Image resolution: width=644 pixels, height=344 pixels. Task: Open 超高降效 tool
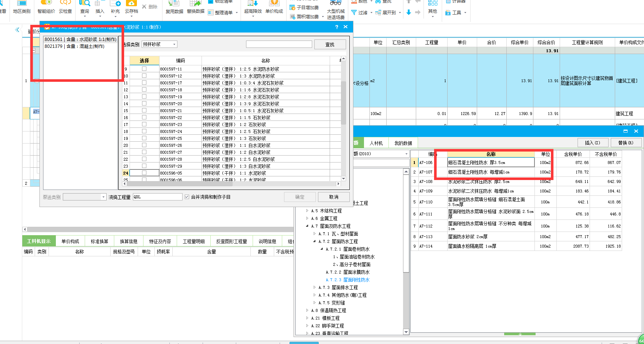(x=253, y=8)
